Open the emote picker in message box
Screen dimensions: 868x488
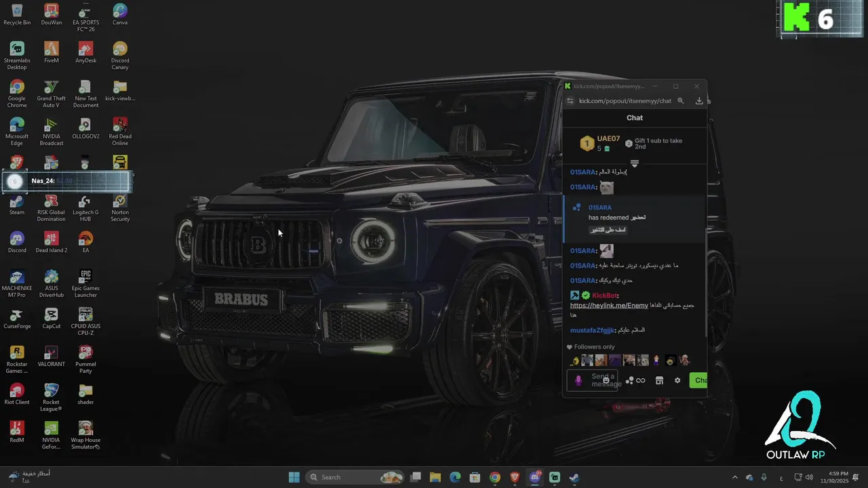(x=606, y=380)
